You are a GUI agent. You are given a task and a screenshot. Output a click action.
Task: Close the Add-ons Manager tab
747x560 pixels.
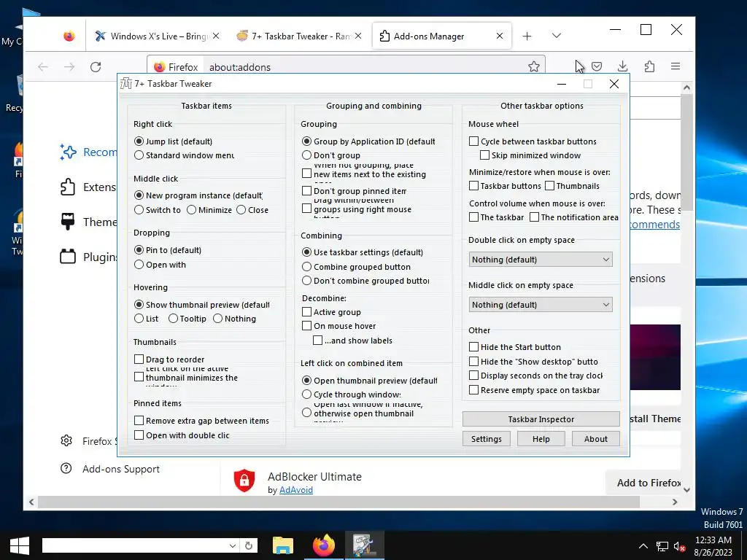(x=499, y=36)
